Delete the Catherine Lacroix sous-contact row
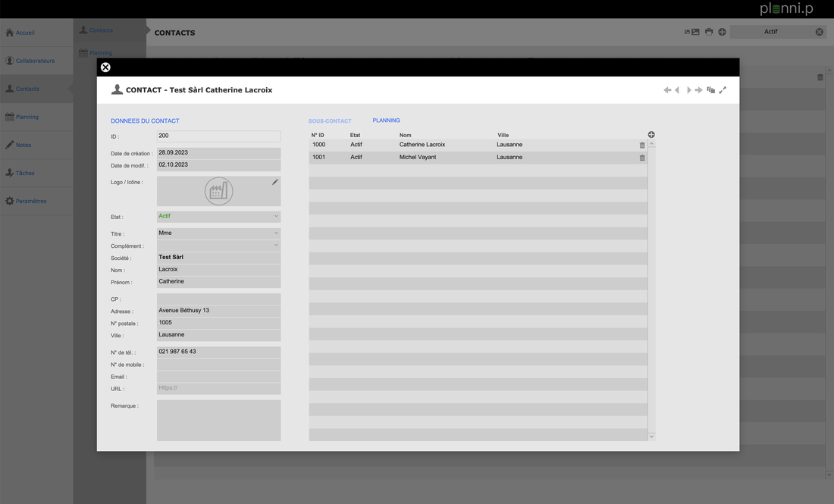834x504 pixels. 642,145
